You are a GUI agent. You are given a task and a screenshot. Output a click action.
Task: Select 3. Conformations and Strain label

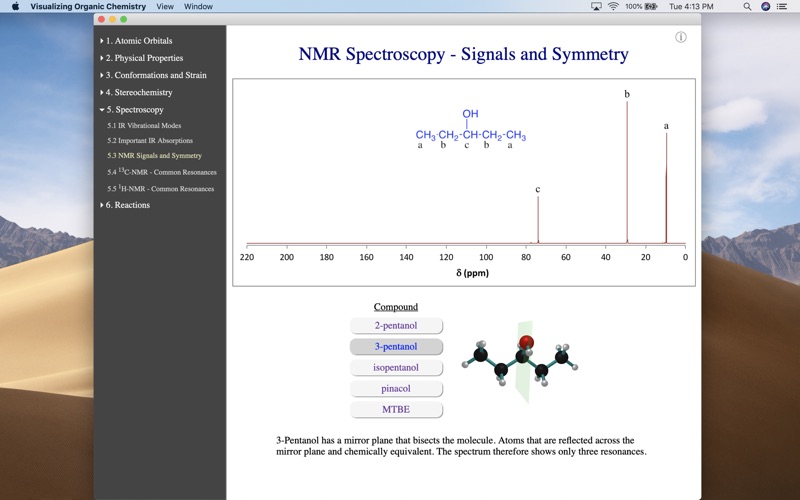point(156,75)
